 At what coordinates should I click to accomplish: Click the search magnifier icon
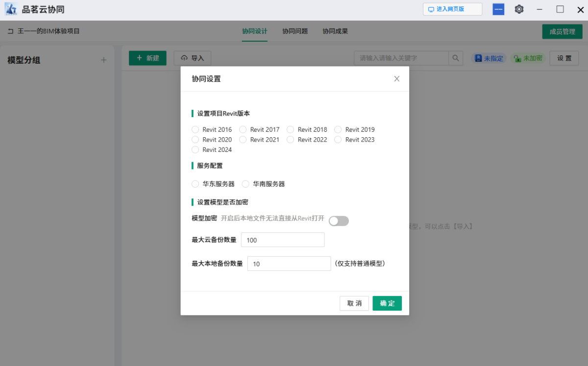pos(456,58)
